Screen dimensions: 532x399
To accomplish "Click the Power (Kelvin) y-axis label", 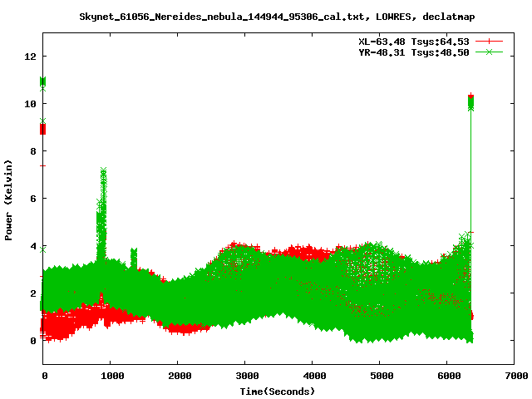I will pyautogui.click(x=9, y=199).
